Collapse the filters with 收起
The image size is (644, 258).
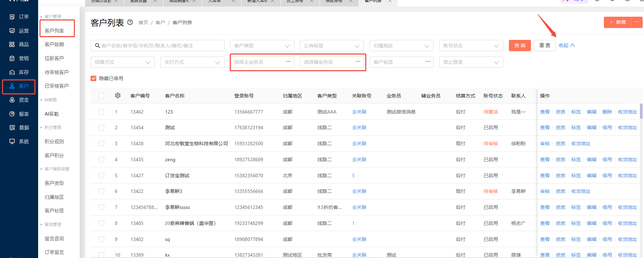point(567,45)
